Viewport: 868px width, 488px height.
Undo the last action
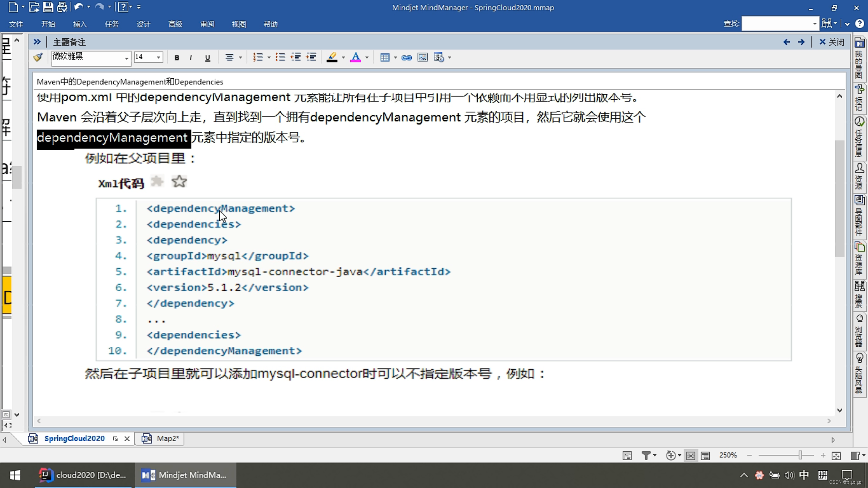point(78,7)
